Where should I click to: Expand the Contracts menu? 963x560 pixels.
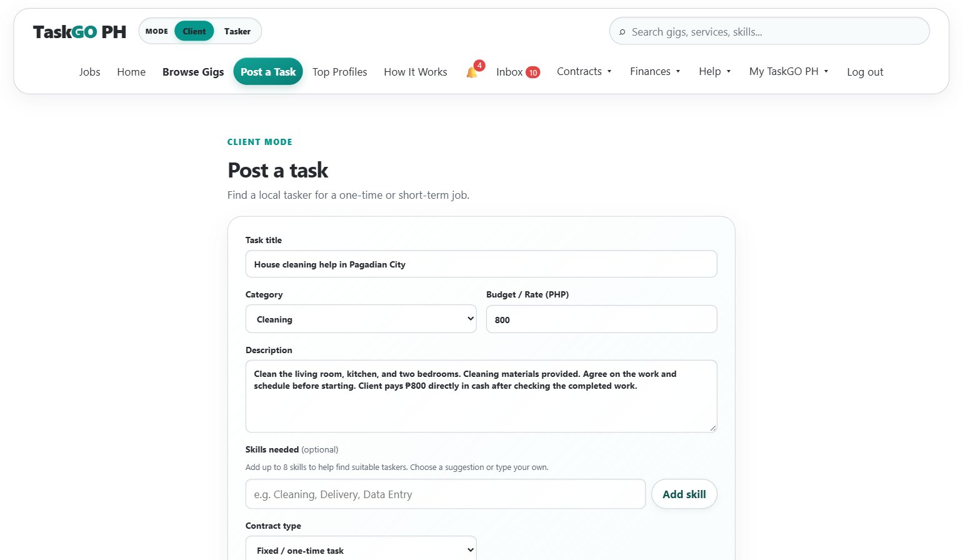584,71
